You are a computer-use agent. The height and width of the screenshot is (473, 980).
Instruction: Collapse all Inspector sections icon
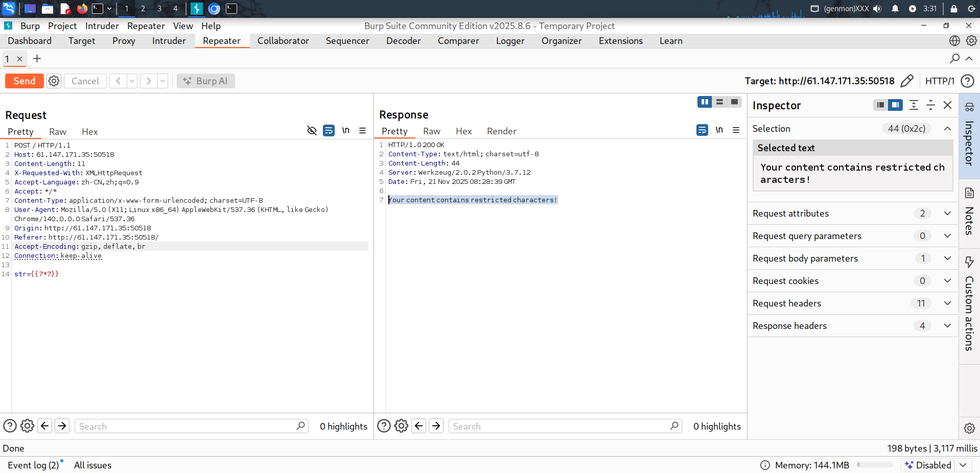[x=930, y=105]
